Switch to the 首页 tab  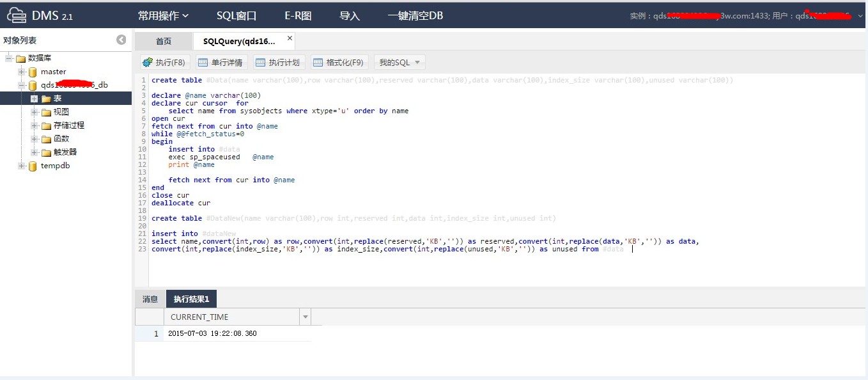tap(164, 42)
